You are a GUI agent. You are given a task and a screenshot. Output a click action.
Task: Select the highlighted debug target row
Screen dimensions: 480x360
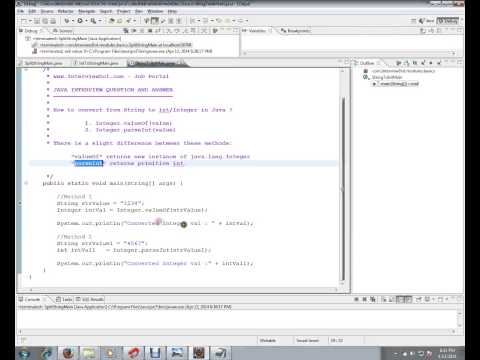tap(113, 45)
